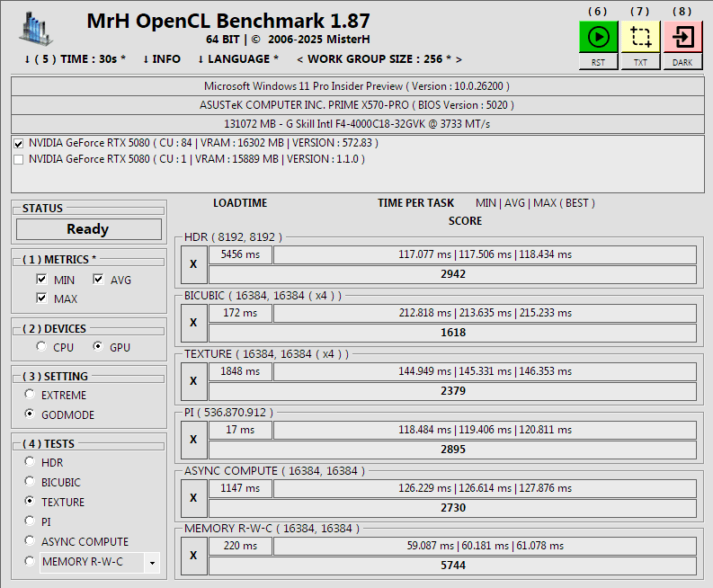This screenshot has width=713, height=588.
Task: Select the ASYNC COMPUTE test radio button
Action: pos(30,540)
